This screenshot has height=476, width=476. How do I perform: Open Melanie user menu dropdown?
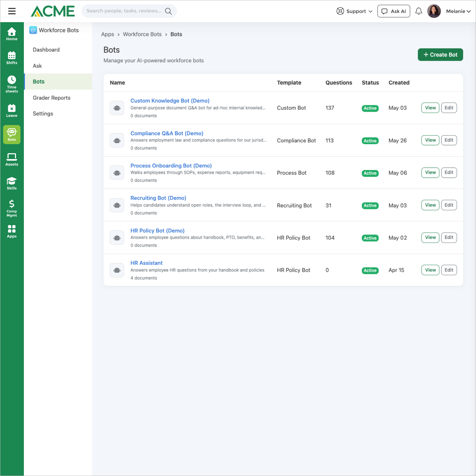(x=458, y=11)
